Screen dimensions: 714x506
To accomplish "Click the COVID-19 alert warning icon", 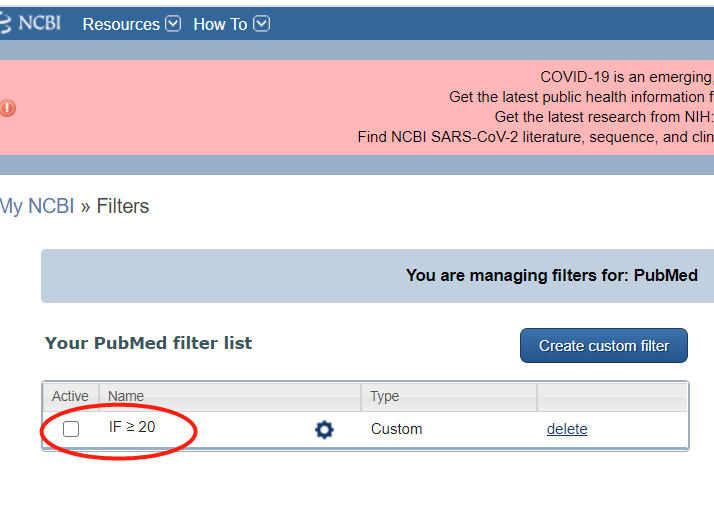I will pyautogui.click(x=8, y=108).
